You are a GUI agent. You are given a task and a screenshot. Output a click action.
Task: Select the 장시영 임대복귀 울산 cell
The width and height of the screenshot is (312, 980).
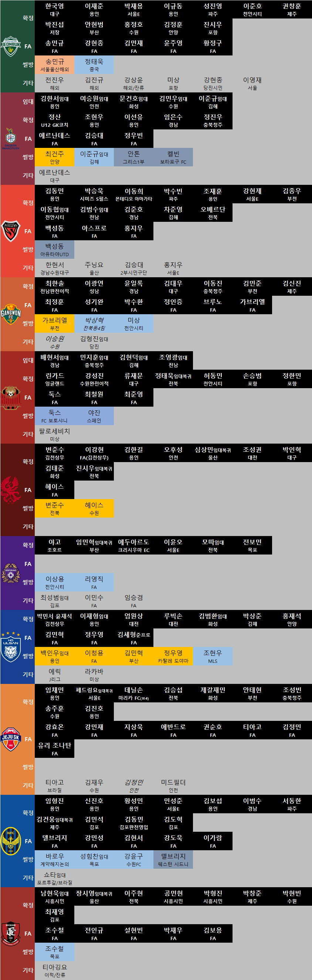[x=94, y=897]
